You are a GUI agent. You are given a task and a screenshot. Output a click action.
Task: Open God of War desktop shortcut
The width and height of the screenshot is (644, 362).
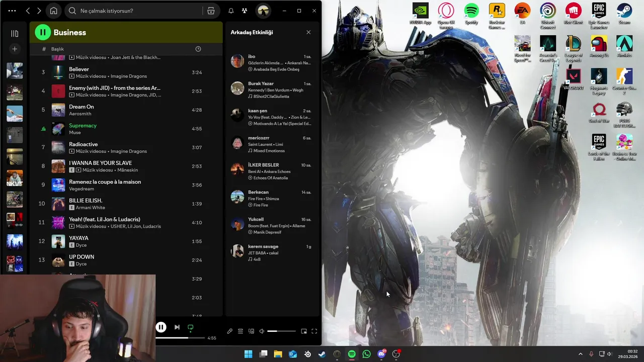[x=599, y=113]
